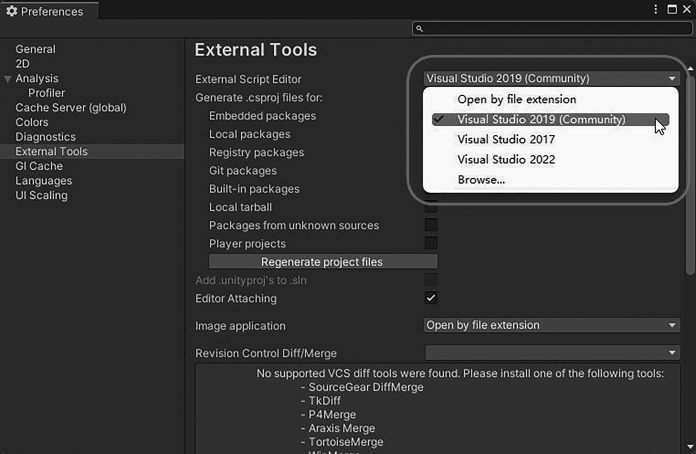Click the Registry packages label
696x454 pixels.
pyautogui.click(x=257, y=153)
